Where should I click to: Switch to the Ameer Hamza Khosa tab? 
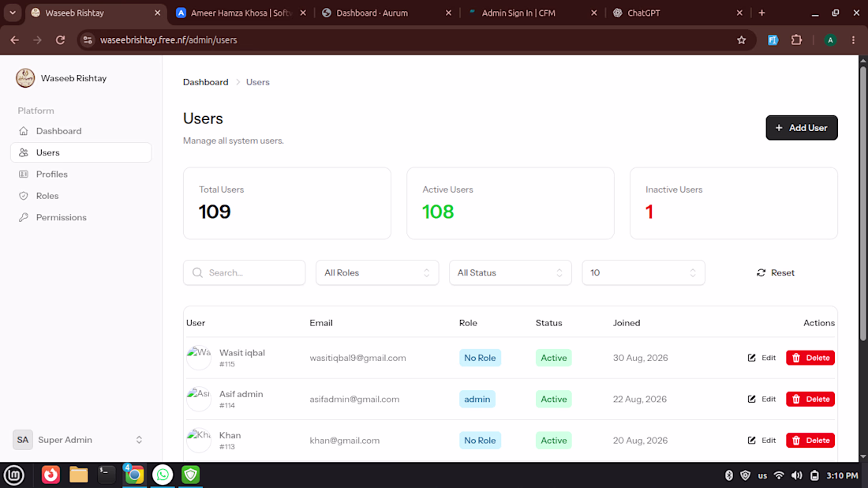point(241,13)
